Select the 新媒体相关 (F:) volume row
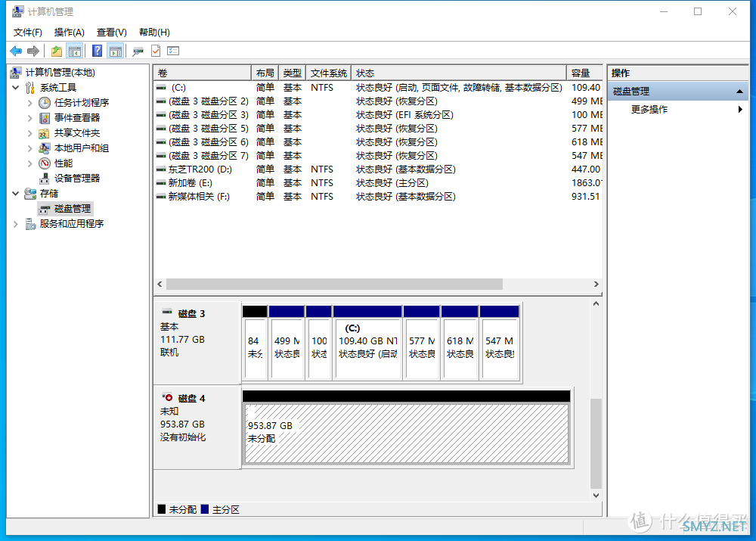The width and height of the screenshot is (756, 541). pyautogui.click(x=379, y=197)
